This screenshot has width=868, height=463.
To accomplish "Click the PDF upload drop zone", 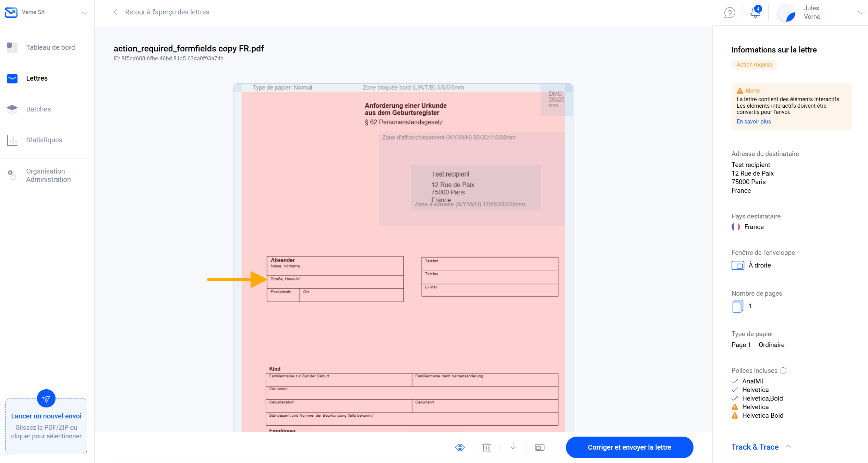I will (x=46, y=431).
